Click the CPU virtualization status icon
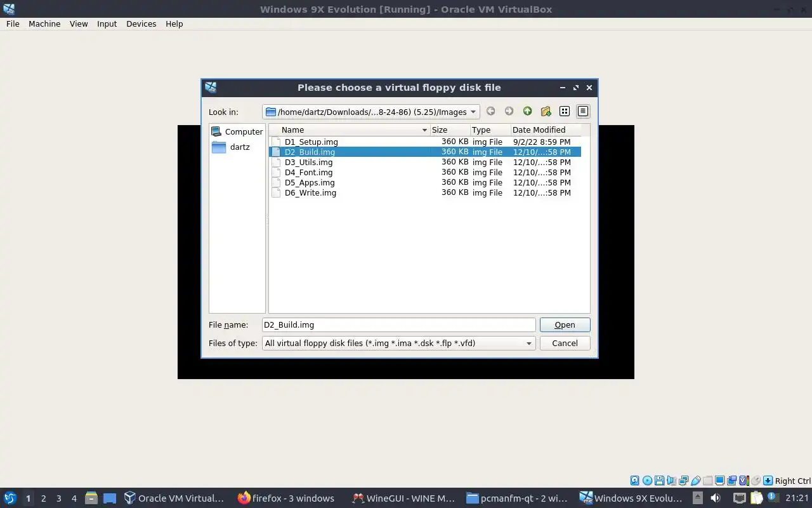Image resolution: width=812 pixels, height=508 pixels. (743, 481)
